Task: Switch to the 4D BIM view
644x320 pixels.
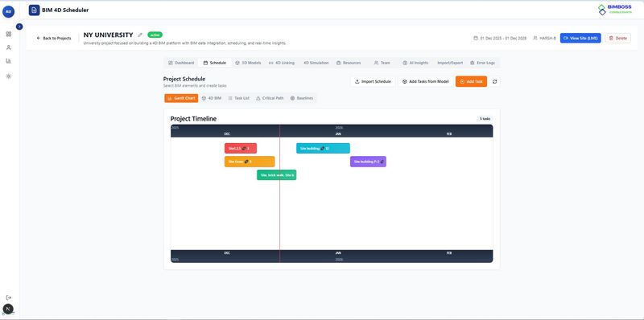Action: click(x=212, y=98)
